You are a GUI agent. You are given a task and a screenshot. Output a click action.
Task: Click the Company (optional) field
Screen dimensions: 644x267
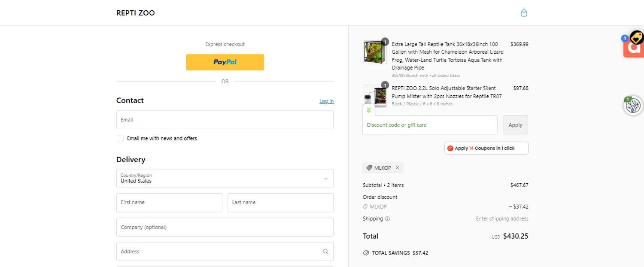tap(225, 227)
